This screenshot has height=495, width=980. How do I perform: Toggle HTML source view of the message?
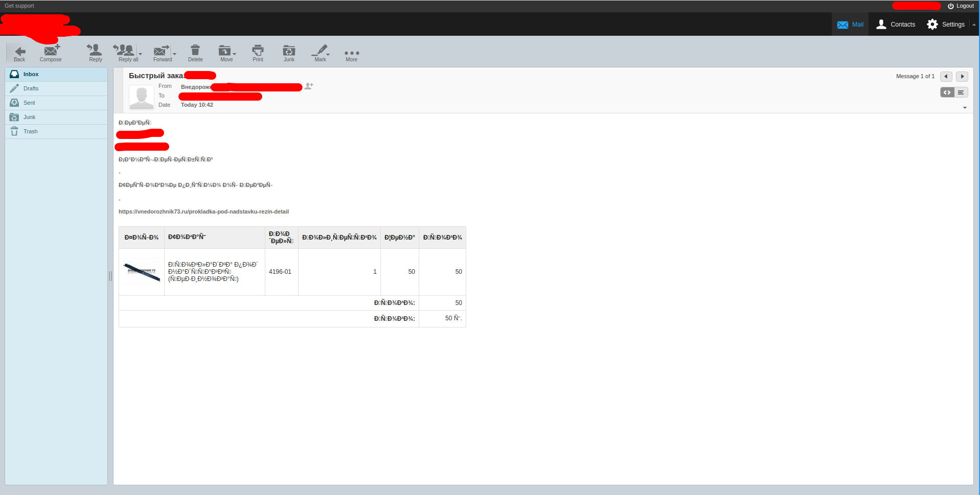point(947,92)
